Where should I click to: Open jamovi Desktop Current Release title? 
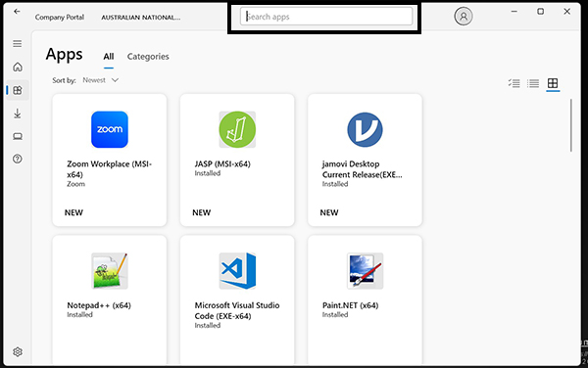pyautogui.click(x=362, y=169)
